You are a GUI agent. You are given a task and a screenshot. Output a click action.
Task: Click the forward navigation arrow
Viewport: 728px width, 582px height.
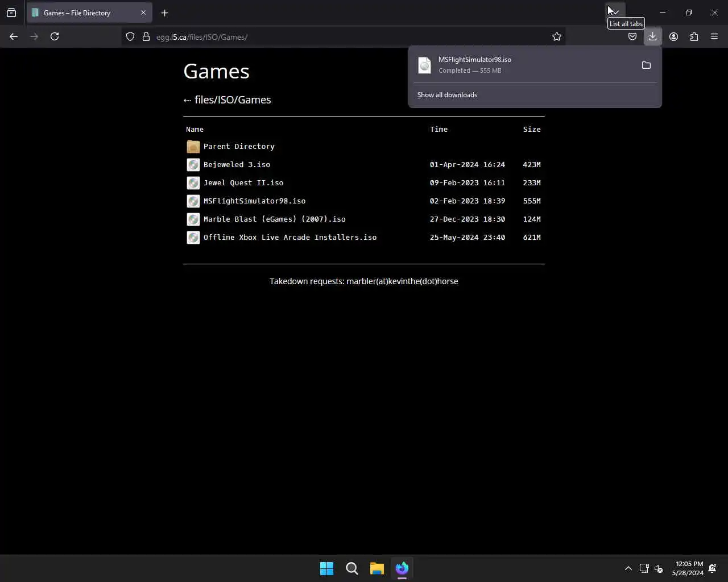click(34, 36)
